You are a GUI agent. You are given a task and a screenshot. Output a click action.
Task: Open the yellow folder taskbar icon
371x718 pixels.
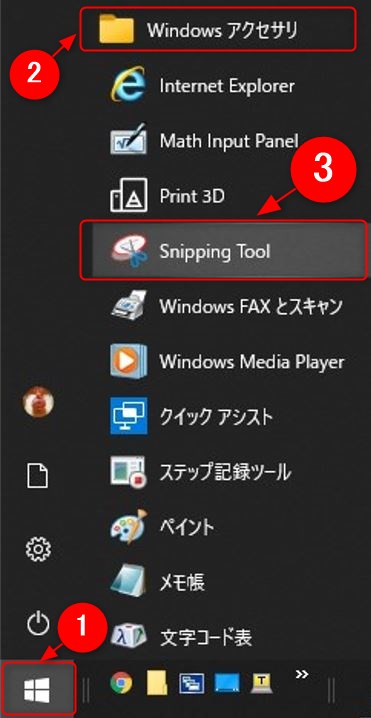point(157,684)
